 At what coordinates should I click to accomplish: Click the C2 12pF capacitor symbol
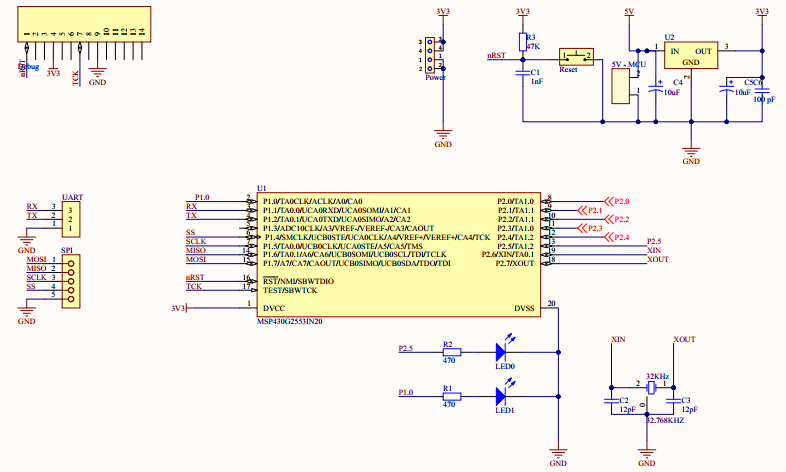[x=611, y=401]
